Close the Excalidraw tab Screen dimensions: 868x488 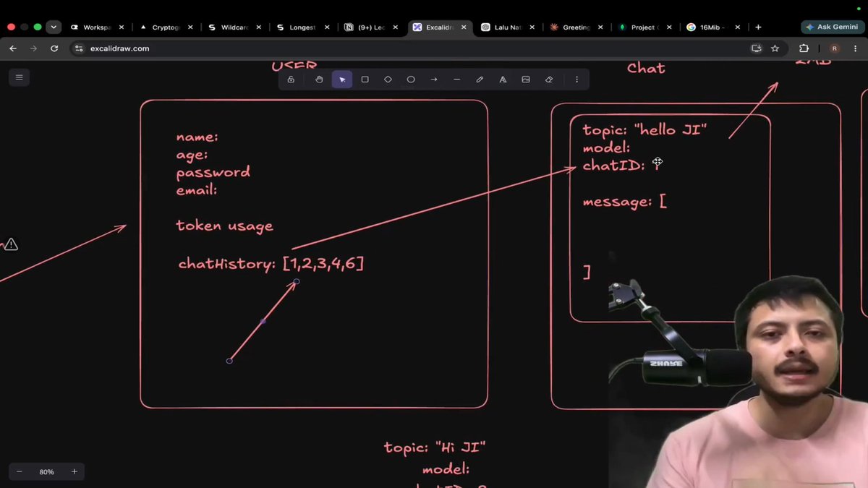(x=464, y=27)
